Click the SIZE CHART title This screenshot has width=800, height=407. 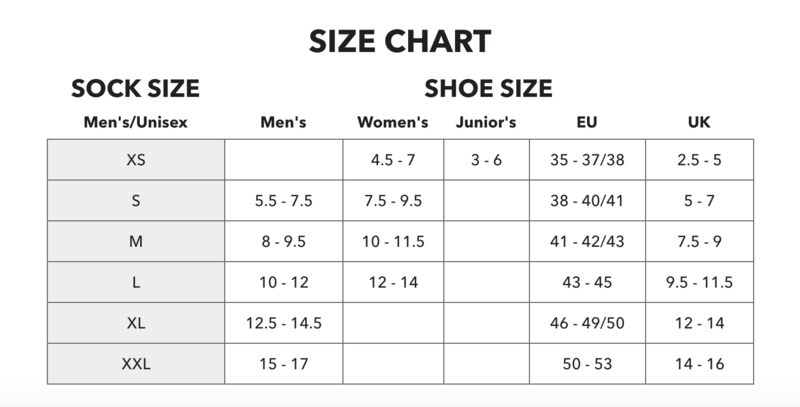click(x=400, y=42)
